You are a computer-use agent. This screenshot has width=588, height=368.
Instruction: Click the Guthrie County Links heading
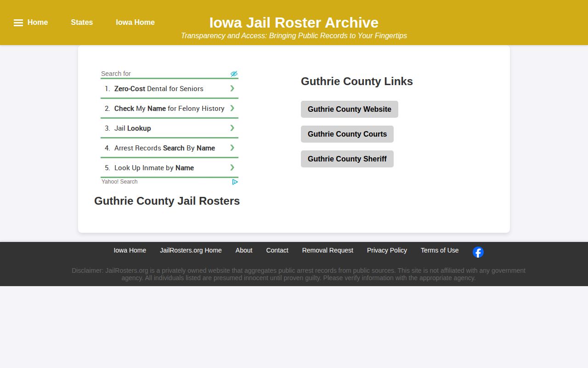(x=357, y=81)
